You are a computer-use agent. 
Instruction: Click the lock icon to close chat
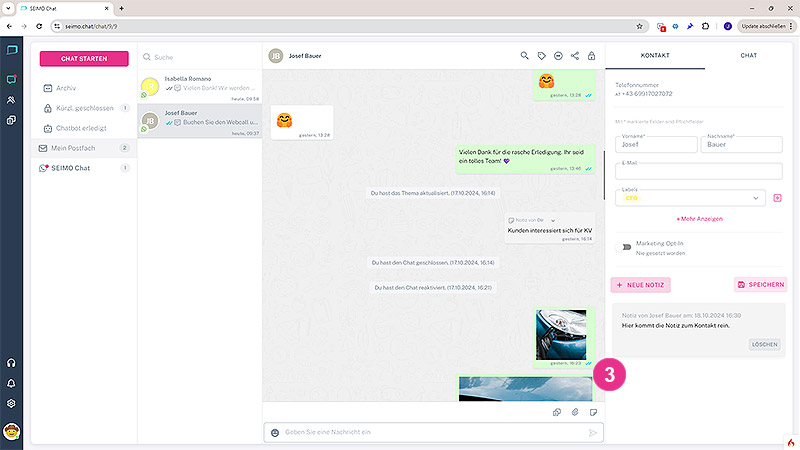point(591,56)
